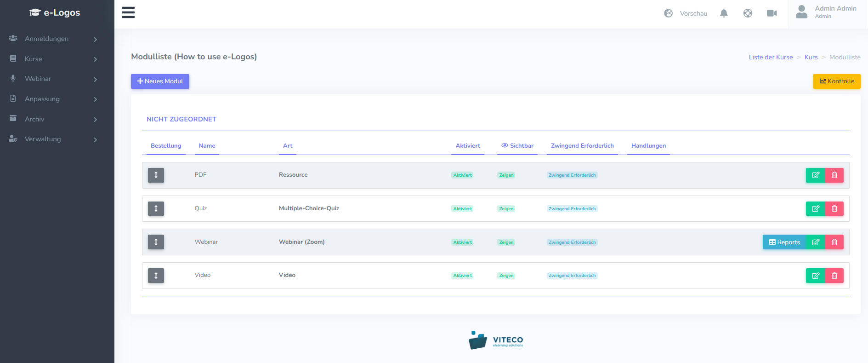Toggle Aktiviert badge for PDF module

click(x=462, y=175)
